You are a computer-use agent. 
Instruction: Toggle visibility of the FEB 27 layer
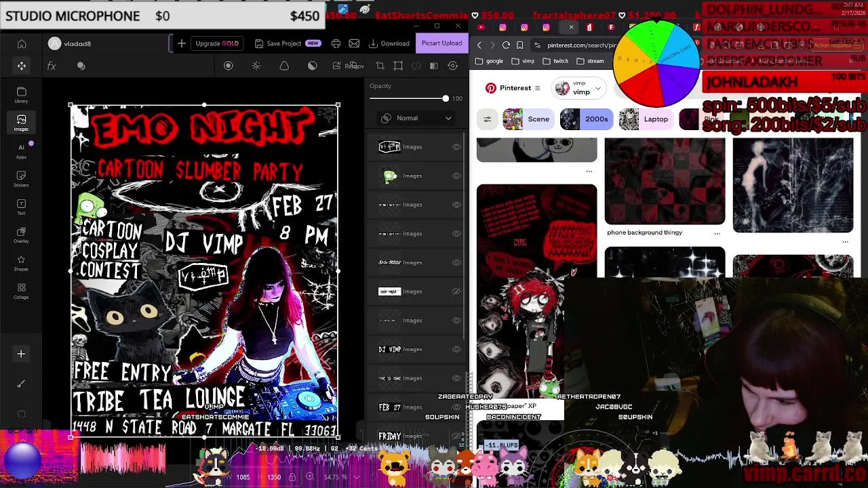tap(456, 407)
